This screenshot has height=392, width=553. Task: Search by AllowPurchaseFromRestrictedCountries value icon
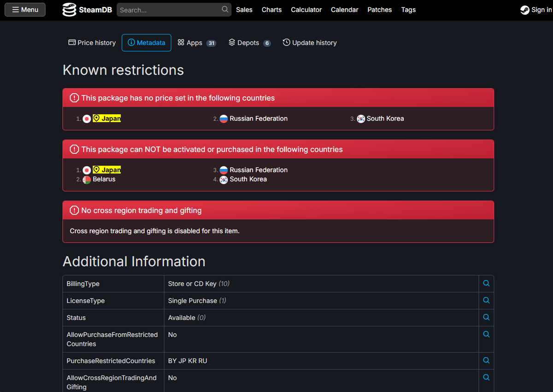[x=486, y=334]
